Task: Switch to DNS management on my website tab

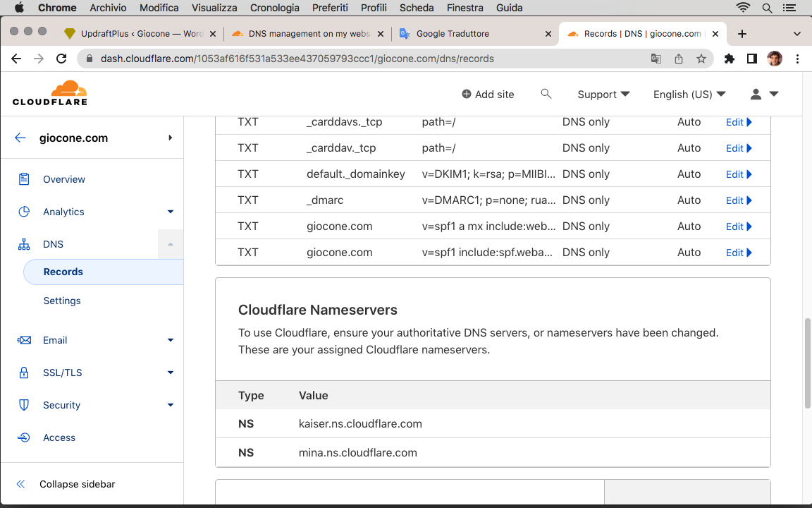Action: pyautogui.click(x=309, y=34)
